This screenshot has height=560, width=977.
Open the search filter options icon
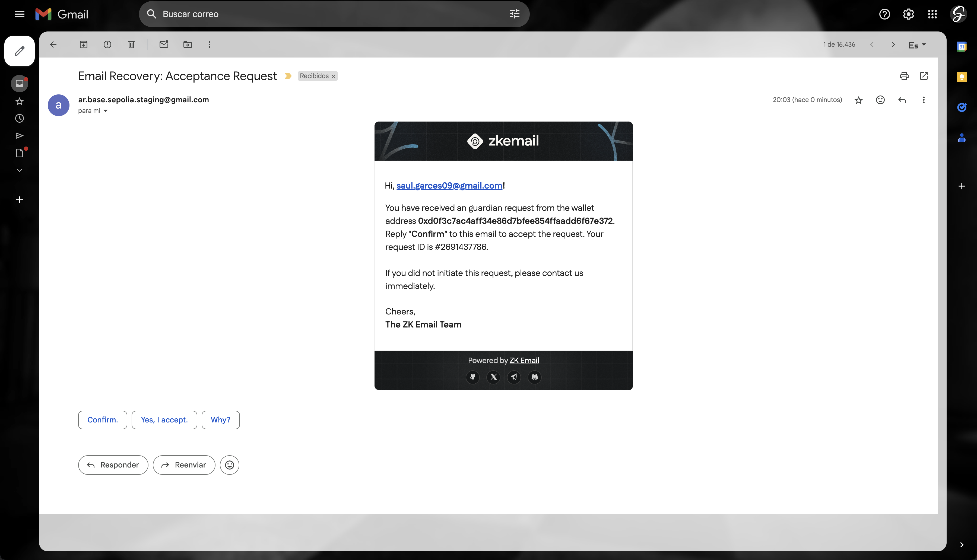coord(514,14)
